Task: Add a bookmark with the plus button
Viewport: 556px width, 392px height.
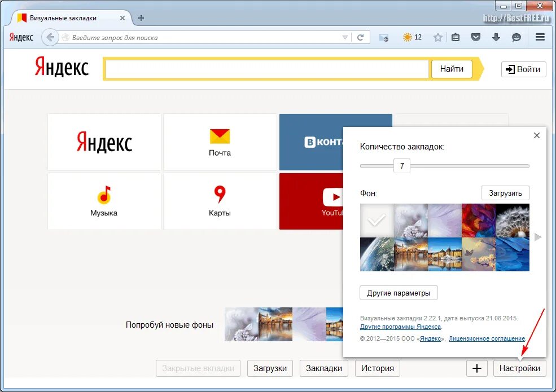Action: (x=477, y=368)
